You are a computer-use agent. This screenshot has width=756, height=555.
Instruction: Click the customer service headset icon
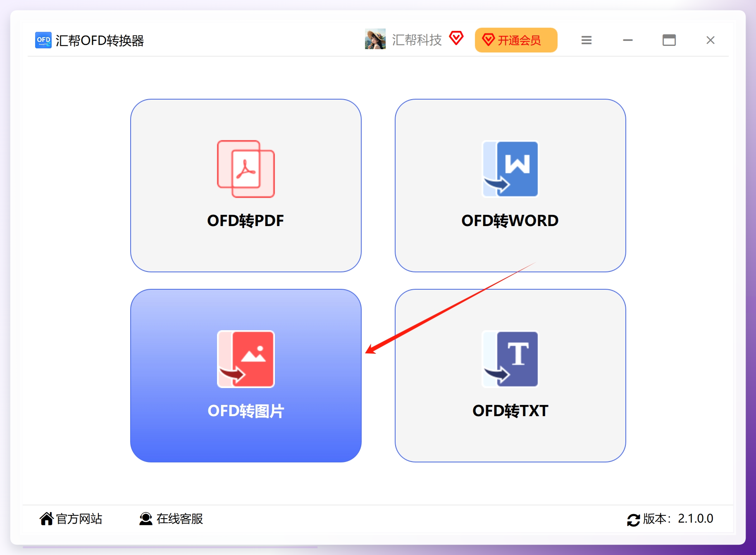coord(145,519)
